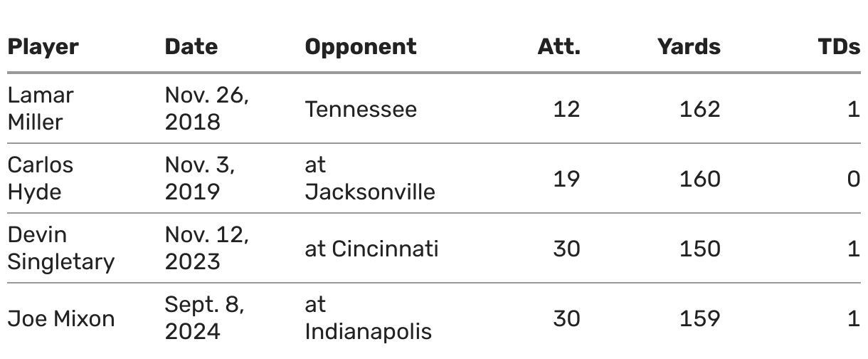Screen dimensions: 868x359
Task: Select the Nov. 26, 2018 date cell
Action: 206,108
